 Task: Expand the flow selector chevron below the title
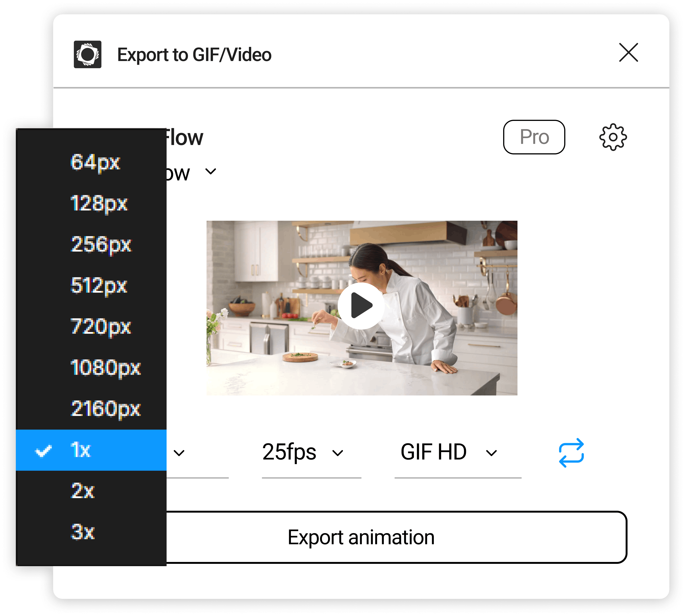point(211,172)
